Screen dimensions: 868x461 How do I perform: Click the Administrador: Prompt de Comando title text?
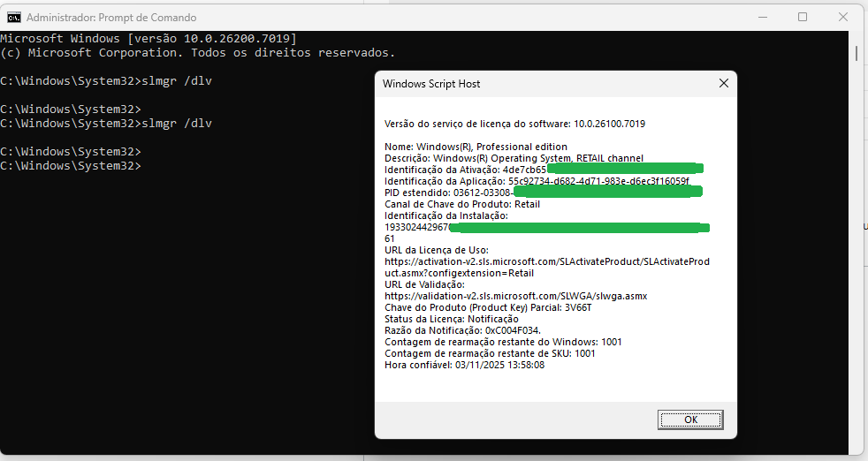click(x=111, y=18)
